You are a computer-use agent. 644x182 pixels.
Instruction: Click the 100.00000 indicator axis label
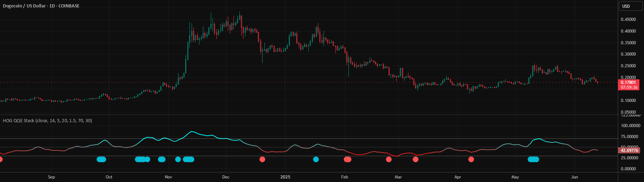(x=631, y=126)
